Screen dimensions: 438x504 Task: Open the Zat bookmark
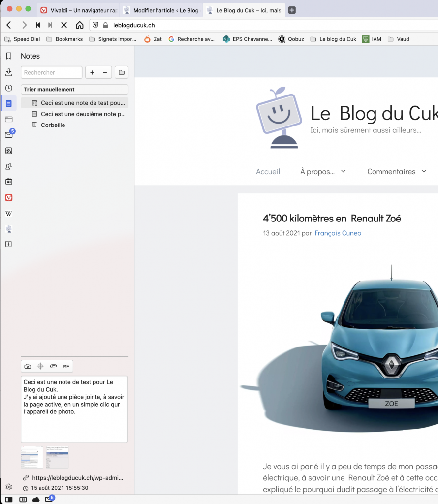coord(153,39)
